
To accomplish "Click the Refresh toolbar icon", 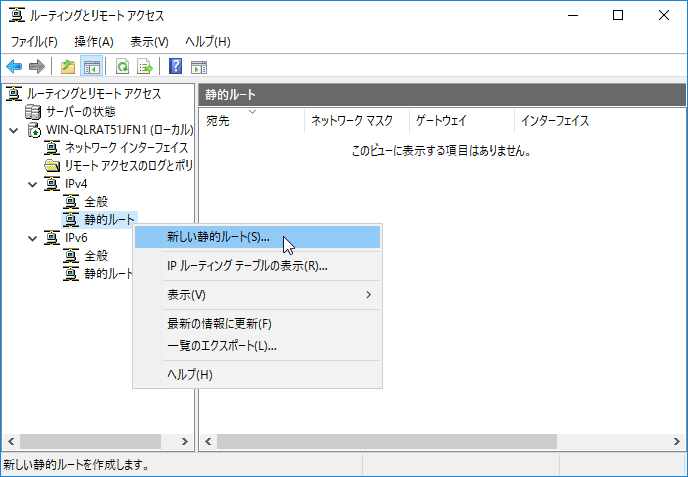I will click(x=122, y=67).
